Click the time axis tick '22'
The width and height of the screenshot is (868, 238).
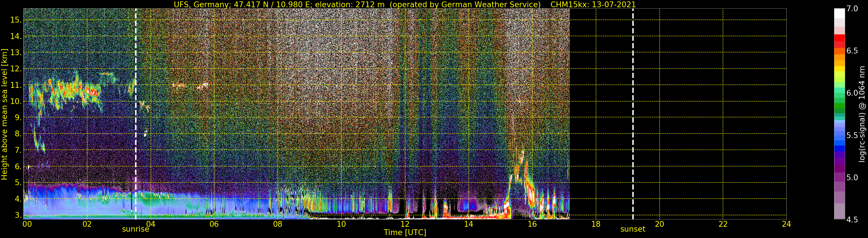pos(723,224)
